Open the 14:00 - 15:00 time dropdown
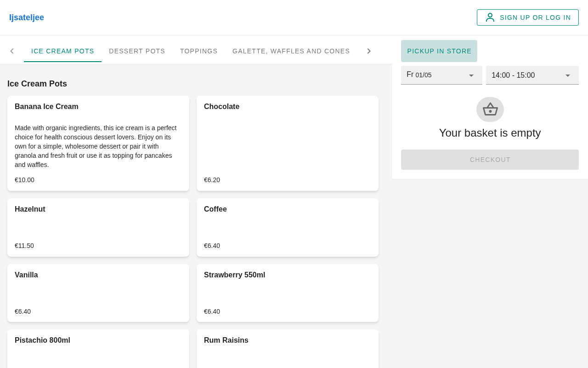This screenshot has height=368, width=588. [532, 75]
